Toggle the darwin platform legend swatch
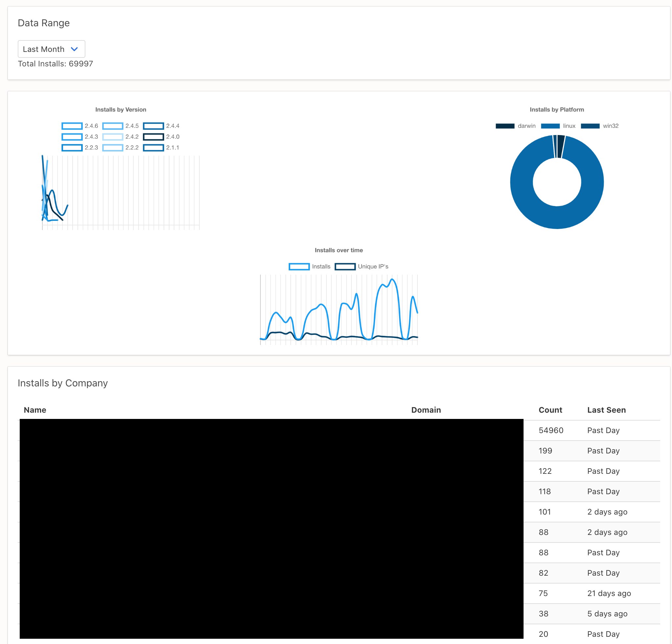This screenshot has height=644, width=672. (505, 126)
